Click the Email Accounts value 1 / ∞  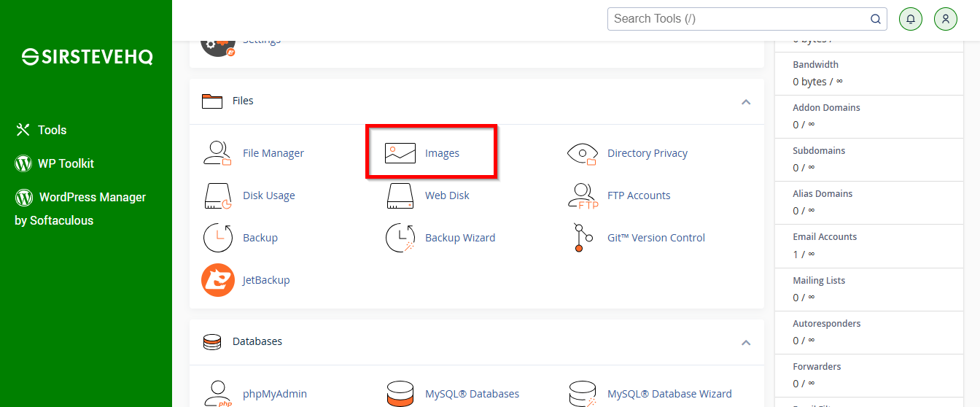pos(804,254)
